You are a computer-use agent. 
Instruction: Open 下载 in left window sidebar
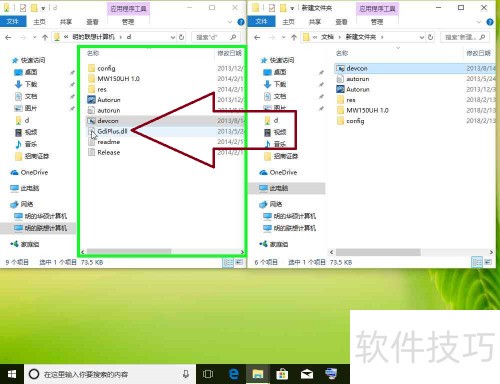(26, 84)
